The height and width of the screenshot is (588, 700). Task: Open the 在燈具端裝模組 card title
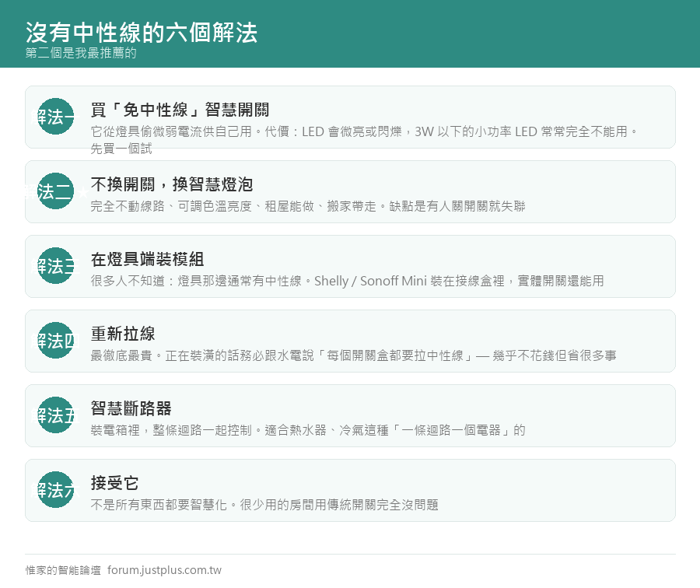tap(147, 259)
